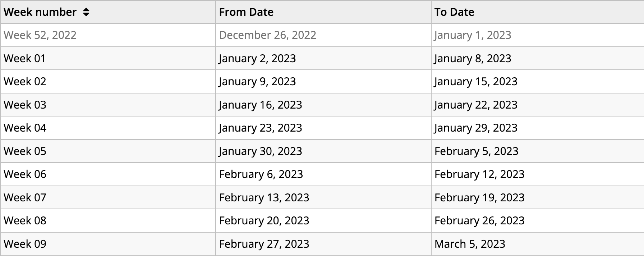The width and height of the screenshot is (644, 256).
Task: Select the February 13, 2023 from date
Action: click(x=264, y=197)
